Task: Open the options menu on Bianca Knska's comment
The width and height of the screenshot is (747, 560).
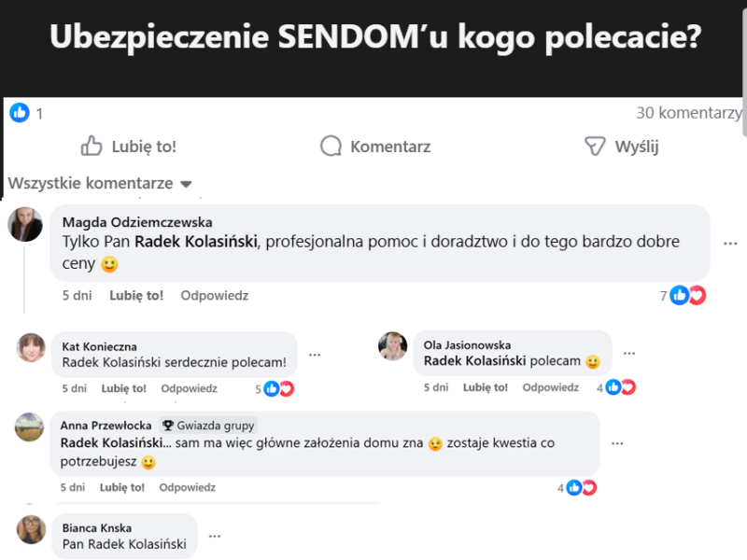Action: (215, 536)
